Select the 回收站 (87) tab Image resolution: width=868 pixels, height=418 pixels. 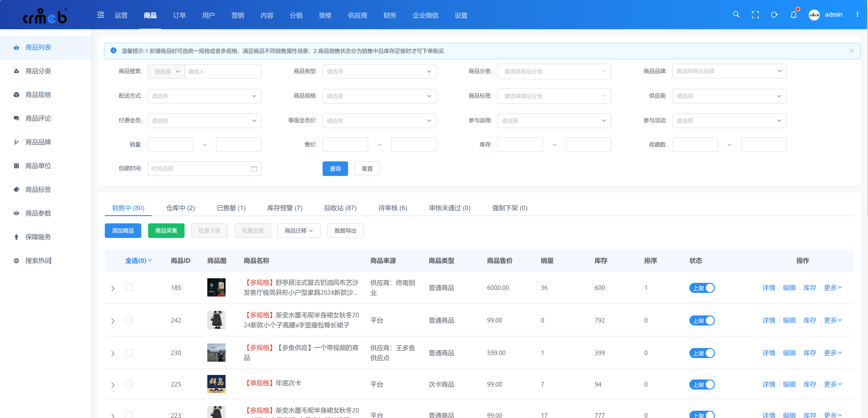(x=340, y=208)
